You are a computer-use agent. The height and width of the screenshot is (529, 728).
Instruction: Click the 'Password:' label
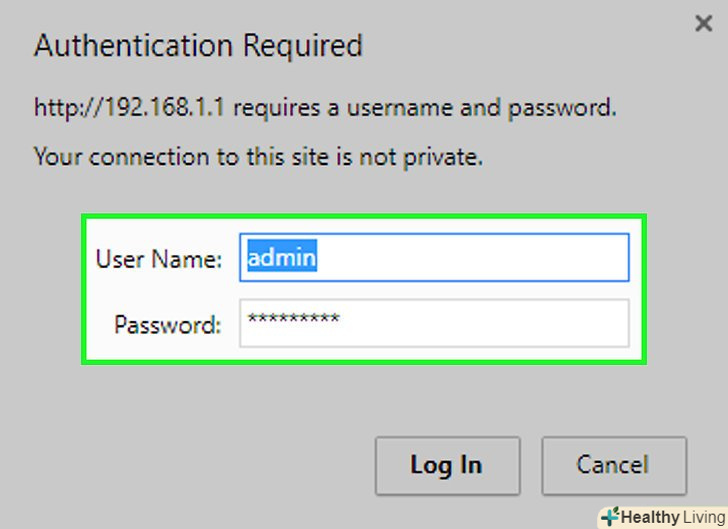(167, 324)
